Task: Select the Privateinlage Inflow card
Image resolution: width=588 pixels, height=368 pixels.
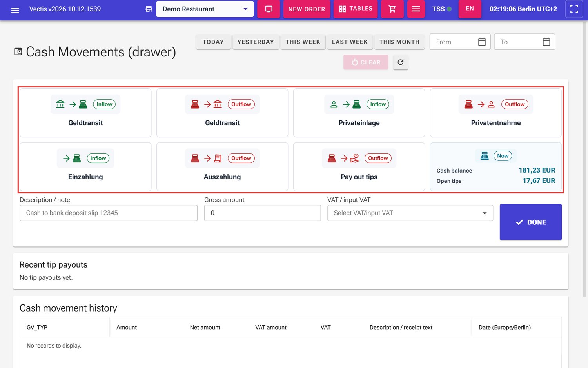Action: tap(359, 113)
